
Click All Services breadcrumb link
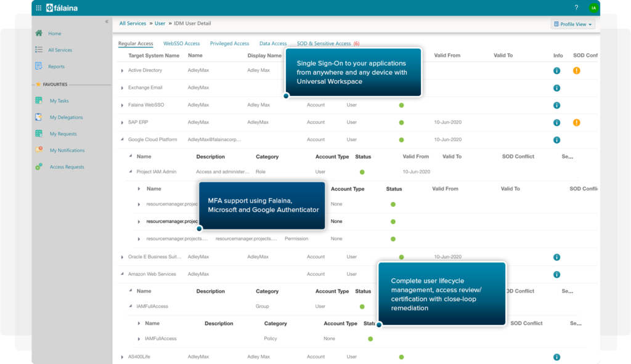132,23
